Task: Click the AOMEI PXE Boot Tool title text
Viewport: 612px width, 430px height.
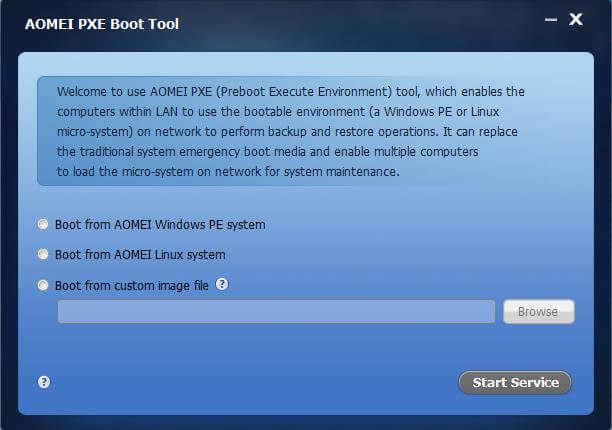Action: tap(102, 24)
